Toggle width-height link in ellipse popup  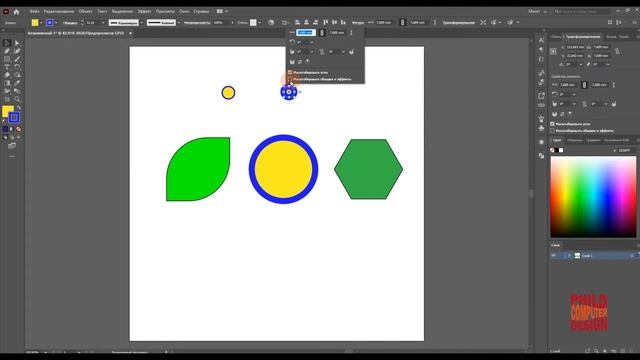pyautogui.click(x=322, y=33)
